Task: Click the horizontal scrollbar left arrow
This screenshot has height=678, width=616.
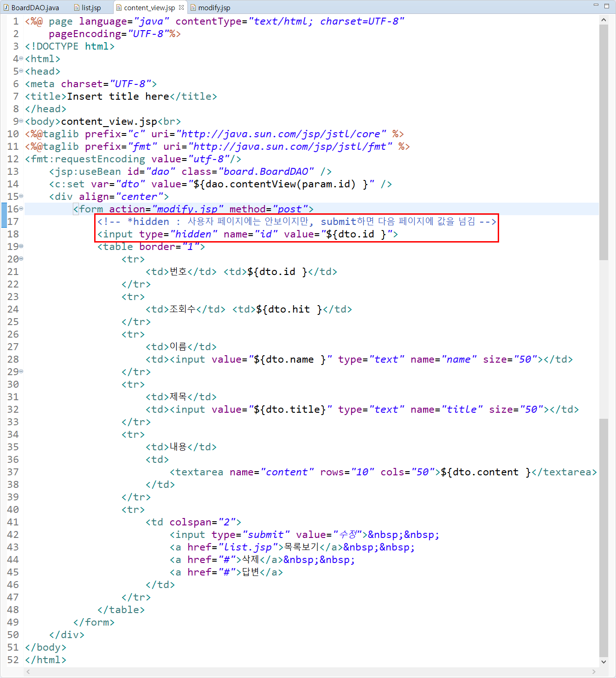Action: click(28, 672)
